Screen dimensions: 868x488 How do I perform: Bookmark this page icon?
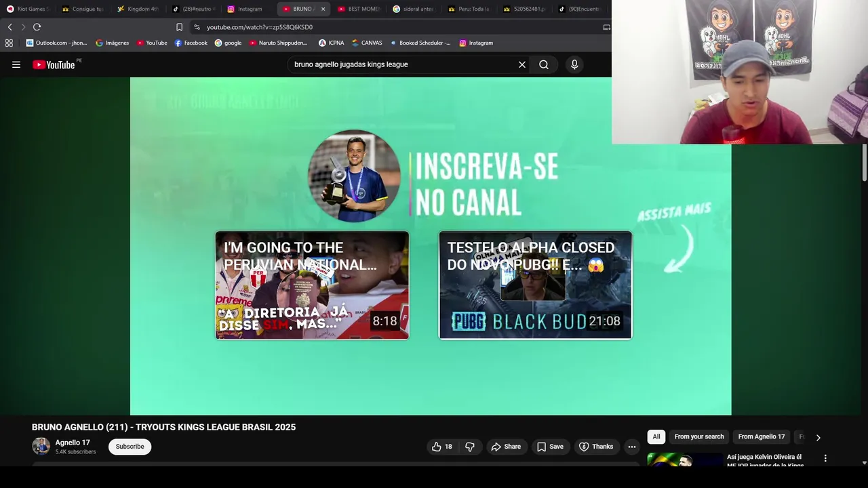(179, 27)
